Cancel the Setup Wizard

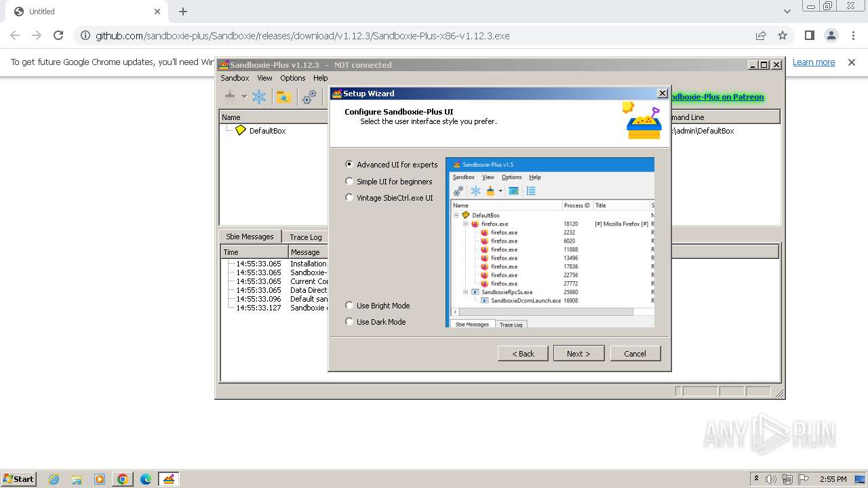(635, 353)
